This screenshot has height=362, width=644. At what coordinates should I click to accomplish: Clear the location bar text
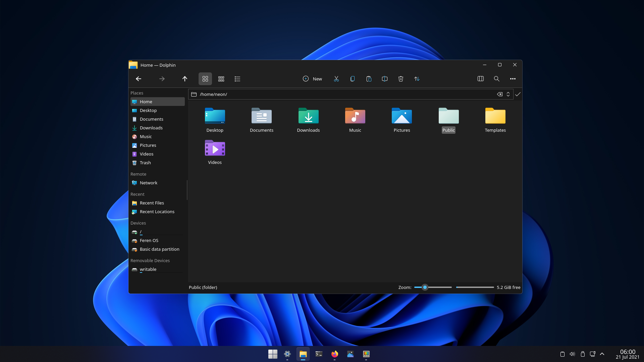coord(500,94)
